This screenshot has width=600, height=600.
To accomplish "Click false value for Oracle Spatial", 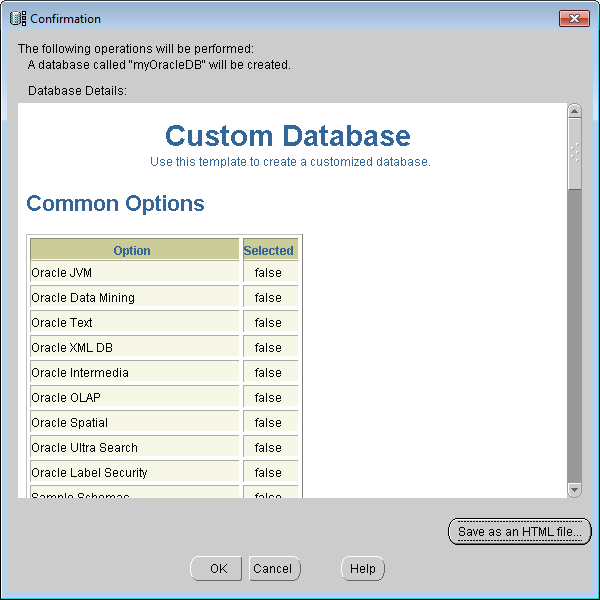I will pyautogui.click(x=268, y=422).
